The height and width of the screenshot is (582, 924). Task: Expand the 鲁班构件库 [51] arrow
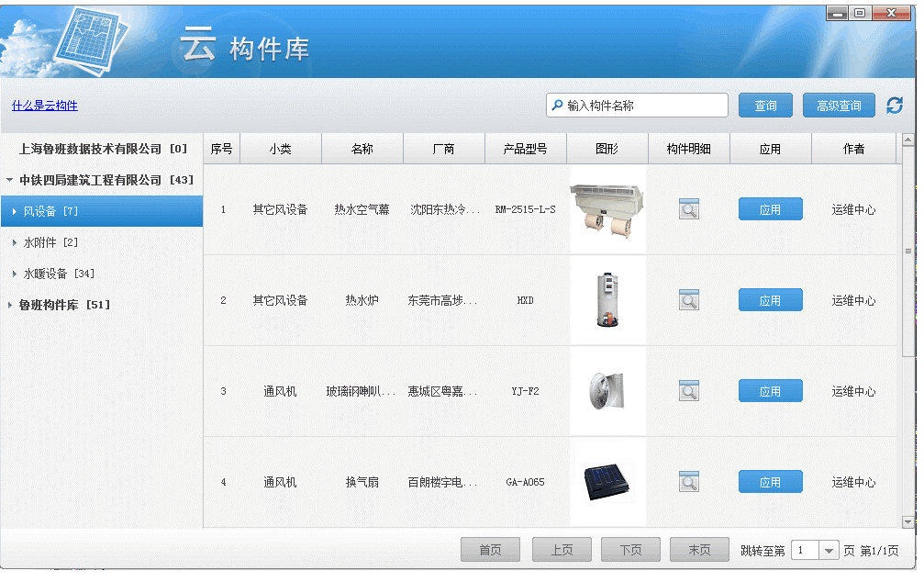coord(9,305)
